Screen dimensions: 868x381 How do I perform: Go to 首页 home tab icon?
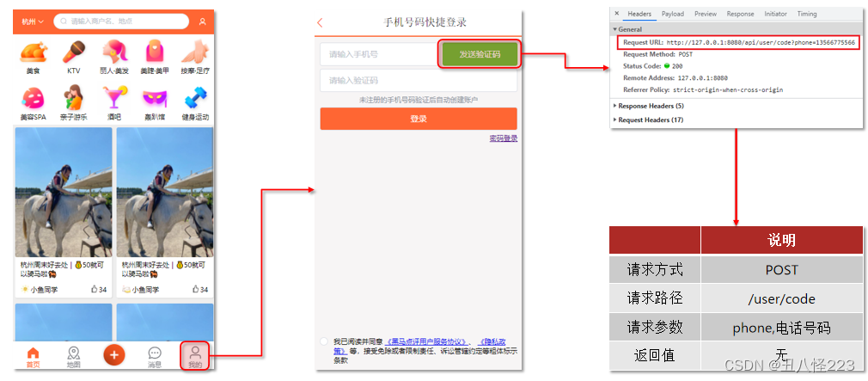pyautogui.click(x=34, y=353)
